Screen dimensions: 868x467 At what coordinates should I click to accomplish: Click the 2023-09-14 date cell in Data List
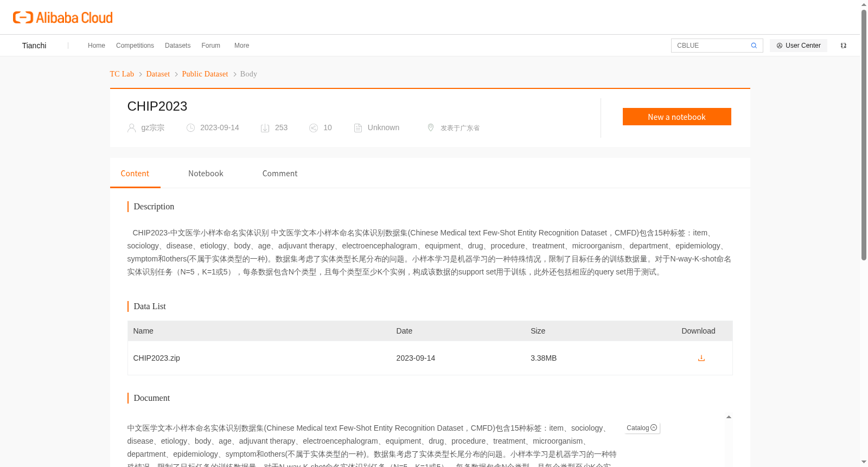point(416,358)
